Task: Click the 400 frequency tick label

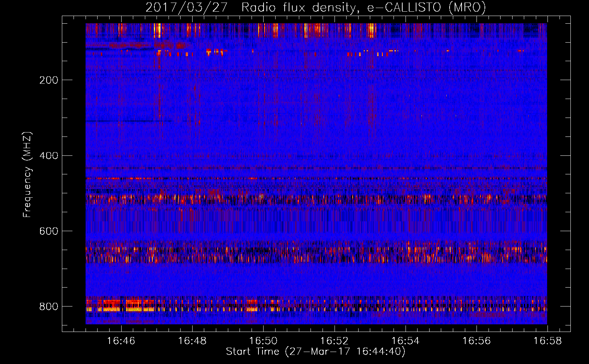Action: click(49, 156)
